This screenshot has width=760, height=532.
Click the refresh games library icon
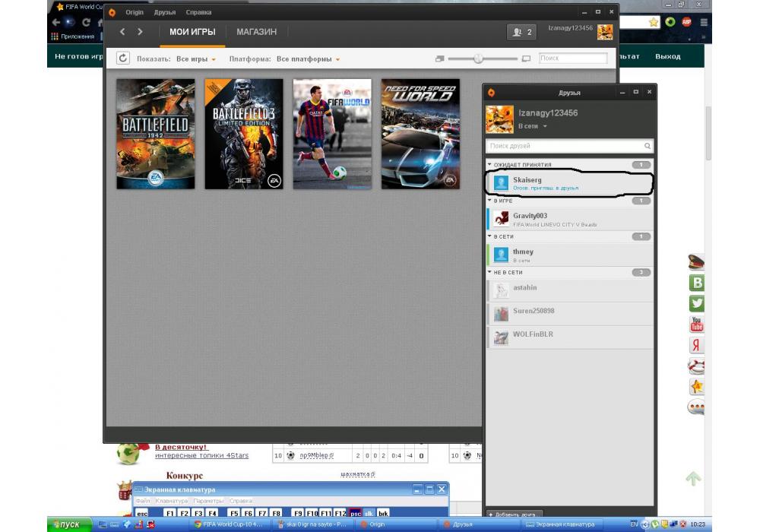pyautogui.click(x=123, y=59)
